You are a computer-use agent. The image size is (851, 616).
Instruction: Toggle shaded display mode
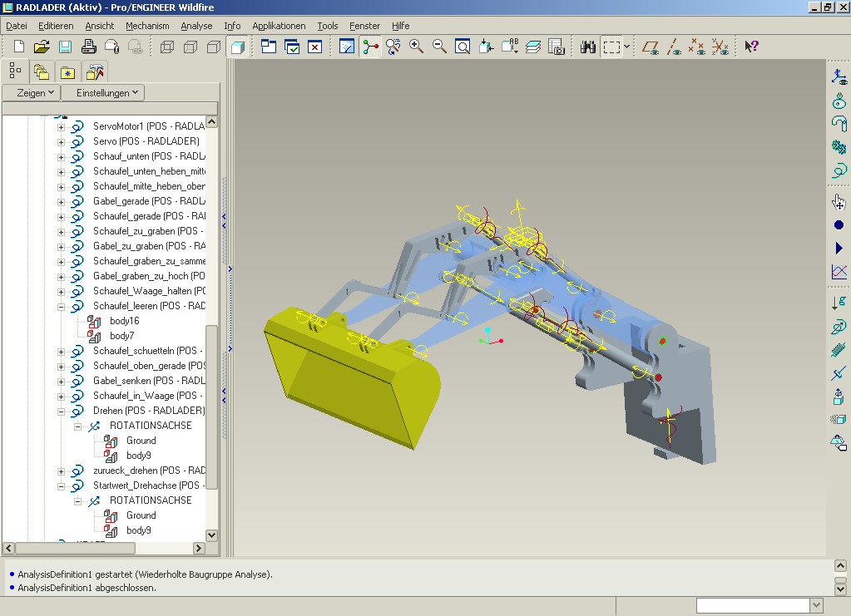(238, 47)
